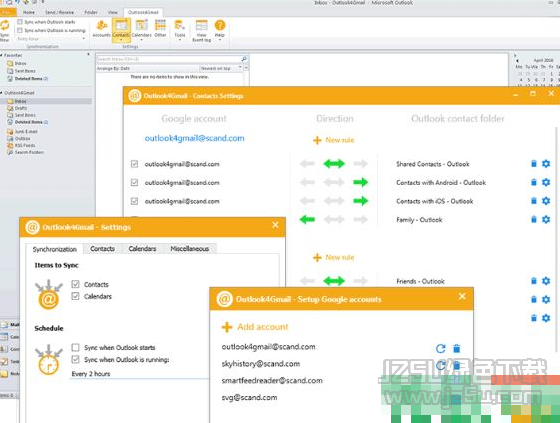Open gear settings for Family - Outlook
560x423 pixels.
(x=546, y=219)
